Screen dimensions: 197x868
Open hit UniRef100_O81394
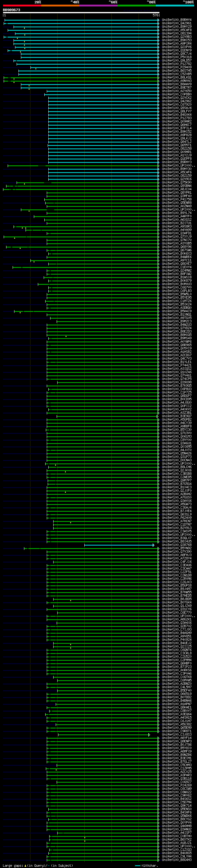coord(176,33)
